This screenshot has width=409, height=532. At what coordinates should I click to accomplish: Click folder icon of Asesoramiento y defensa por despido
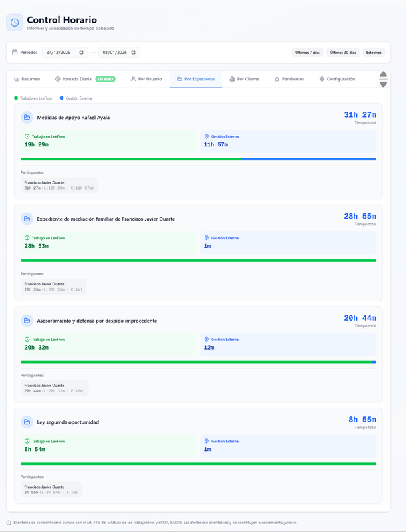tap(27, 321)
